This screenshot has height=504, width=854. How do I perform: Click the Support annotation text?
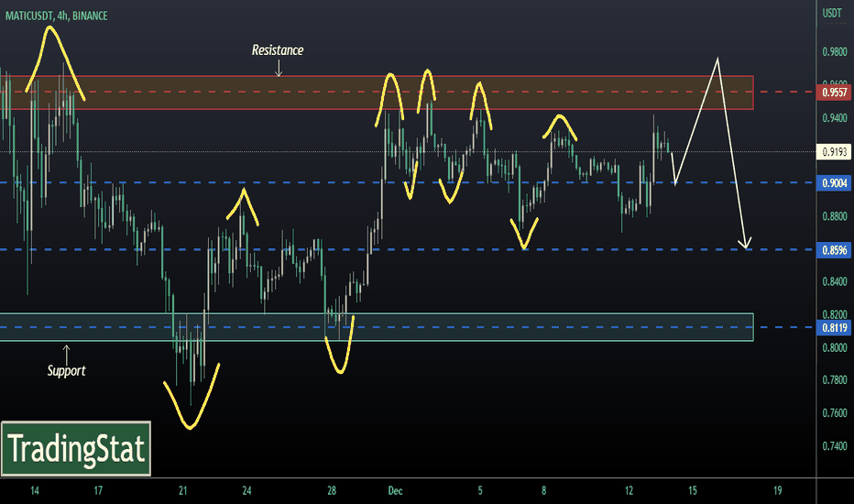point(67,370)
